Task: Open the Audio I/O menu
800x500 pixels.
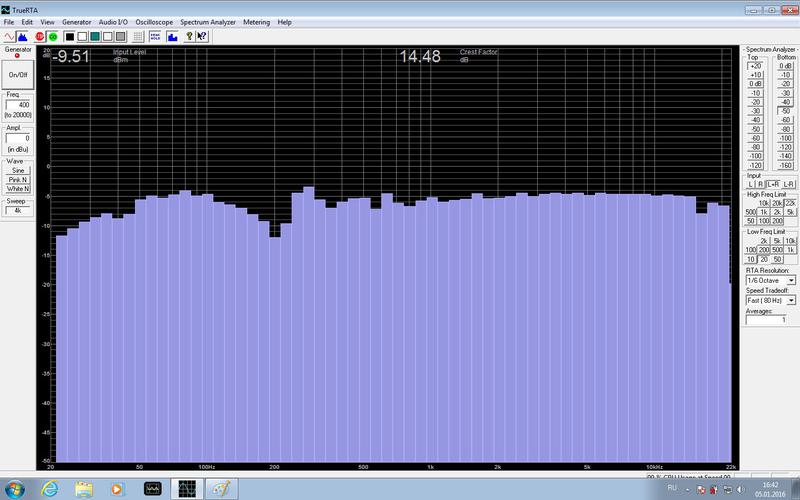Action: tap(113, 22)
